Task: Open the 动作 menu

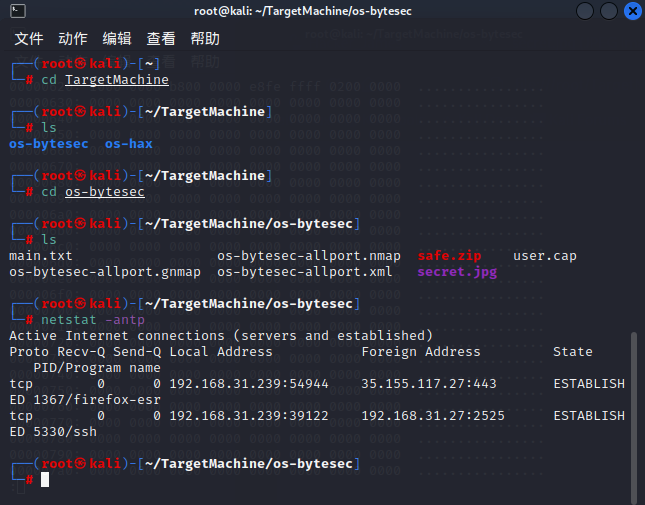Action: [x=73, y=39]
